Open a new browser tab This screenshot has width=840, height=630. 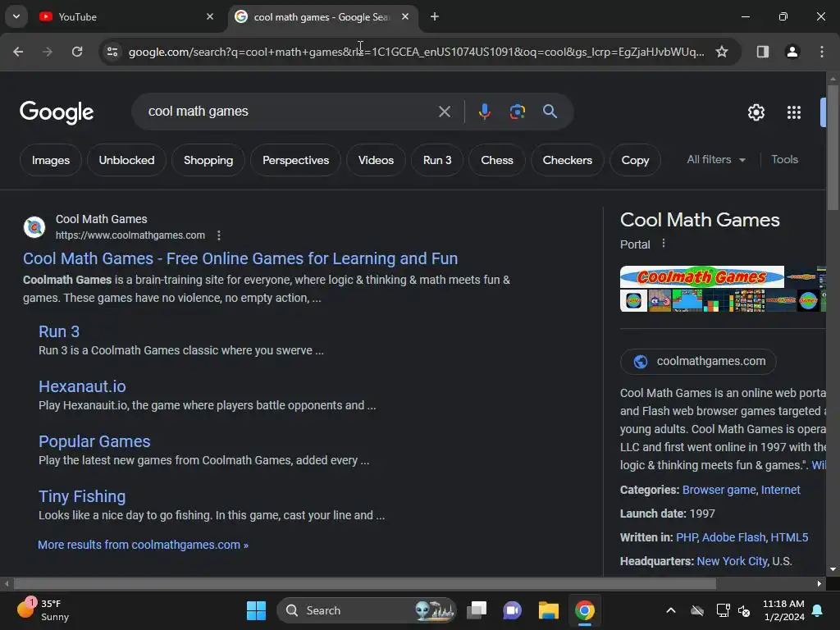pos(435,16)
